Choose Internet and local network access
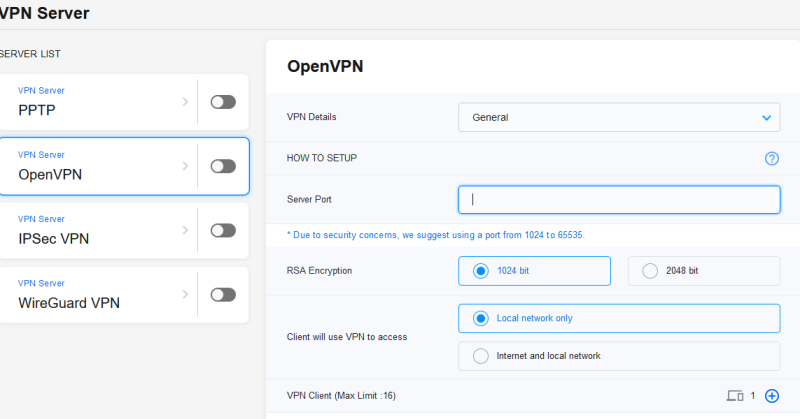 click(619, 356)
